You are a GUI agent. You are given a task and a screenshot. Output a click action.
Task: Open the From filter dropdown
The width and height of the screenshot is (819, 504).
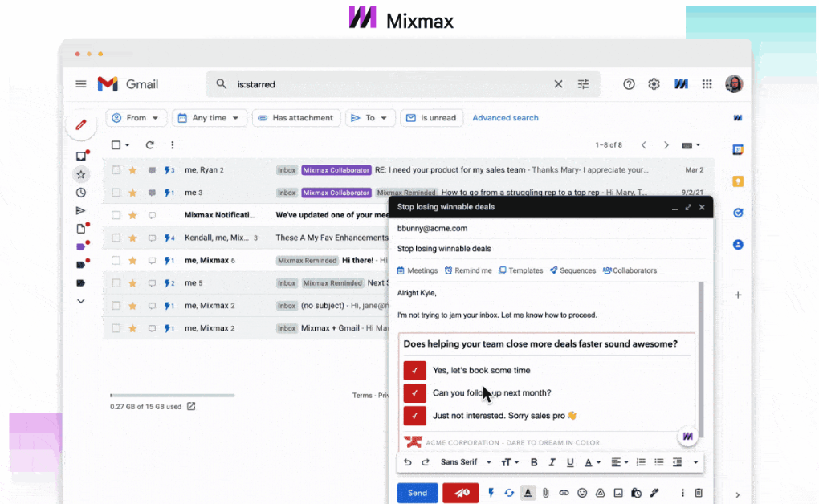pos(136,118)
